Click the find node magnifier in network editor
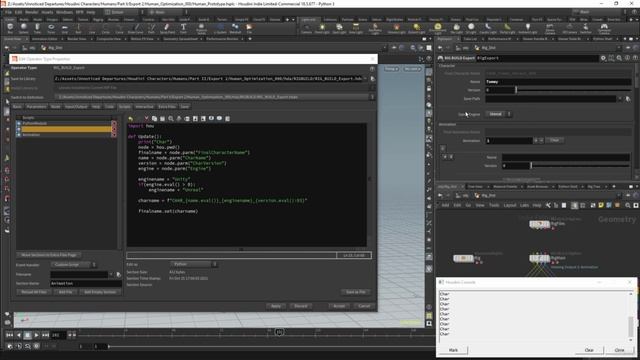The image size is (640, 360). pos(628,205)
